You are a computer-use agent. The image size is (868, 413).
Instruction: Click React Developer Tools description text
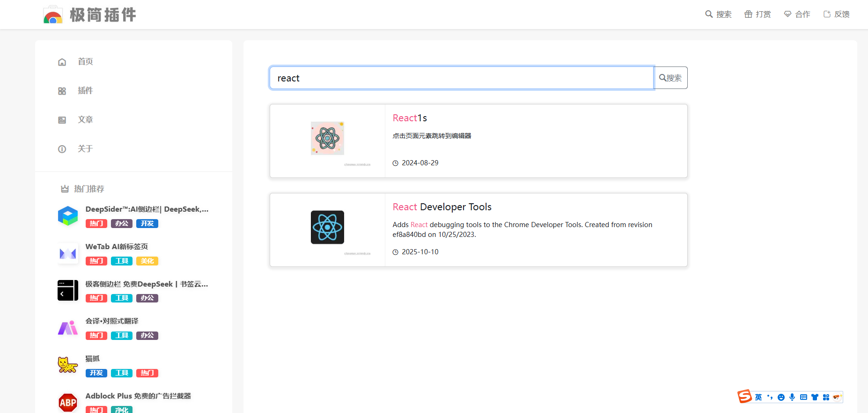click(522, 229)
